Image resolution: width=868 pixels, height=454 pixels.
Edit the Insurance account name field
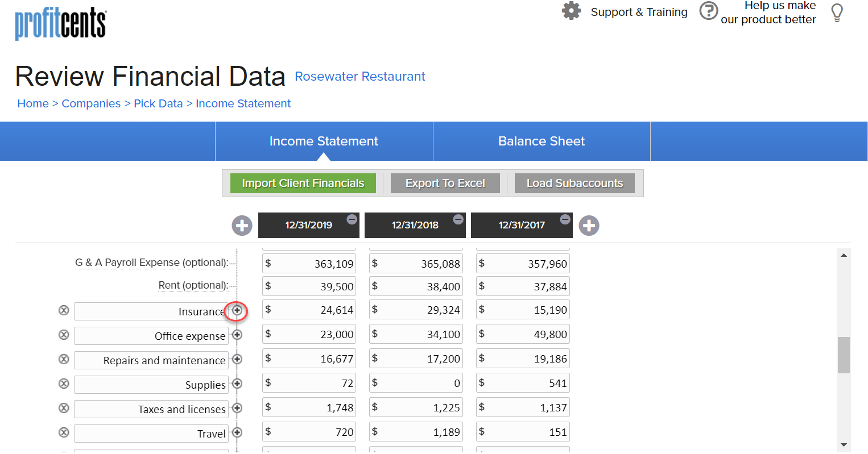click(x=151, y=311)
